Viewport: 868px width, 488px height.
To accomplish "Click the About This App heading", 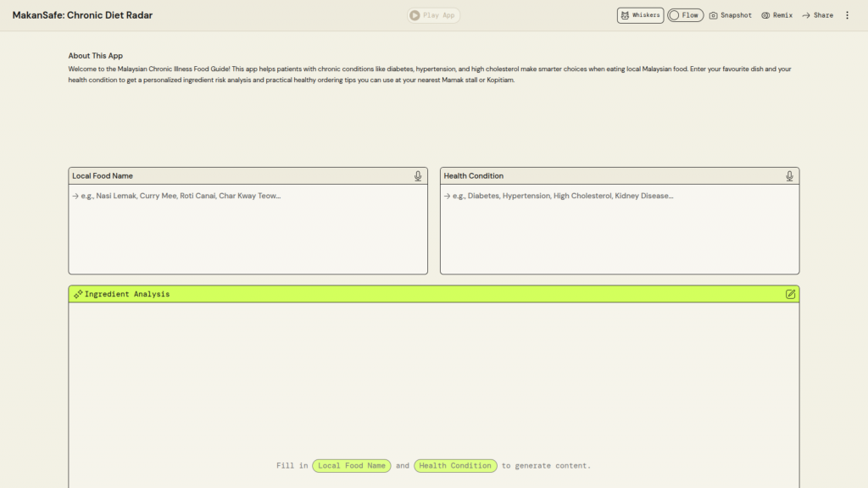I will click(96, 56).
